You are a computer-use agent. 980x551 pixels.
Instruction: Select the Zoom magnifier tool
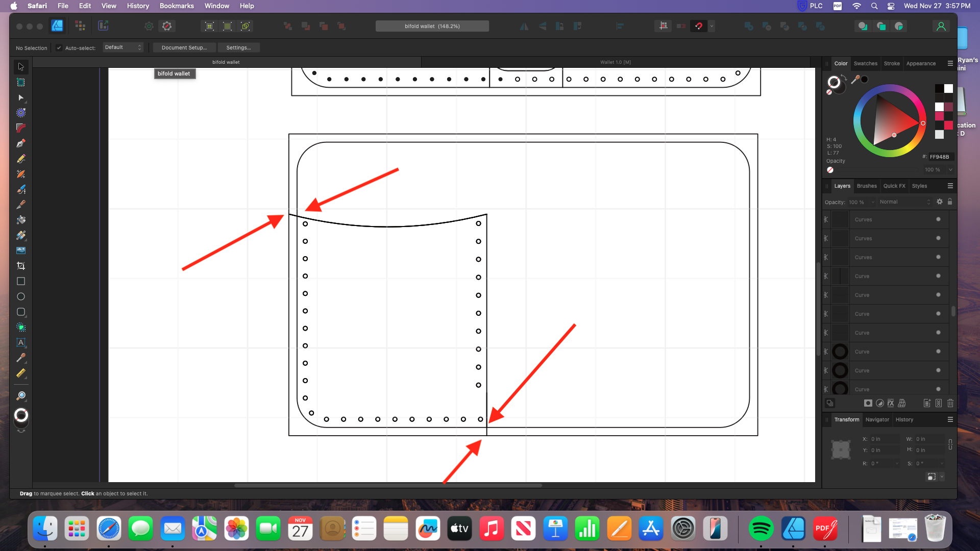tap(21, 396)
